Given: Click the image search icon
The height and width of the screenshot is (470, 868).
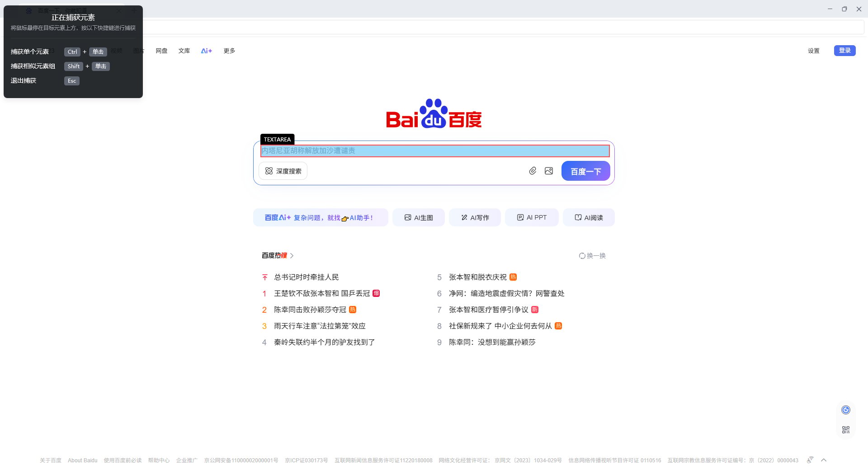Looking at the screenshot, I should point(549,171).
